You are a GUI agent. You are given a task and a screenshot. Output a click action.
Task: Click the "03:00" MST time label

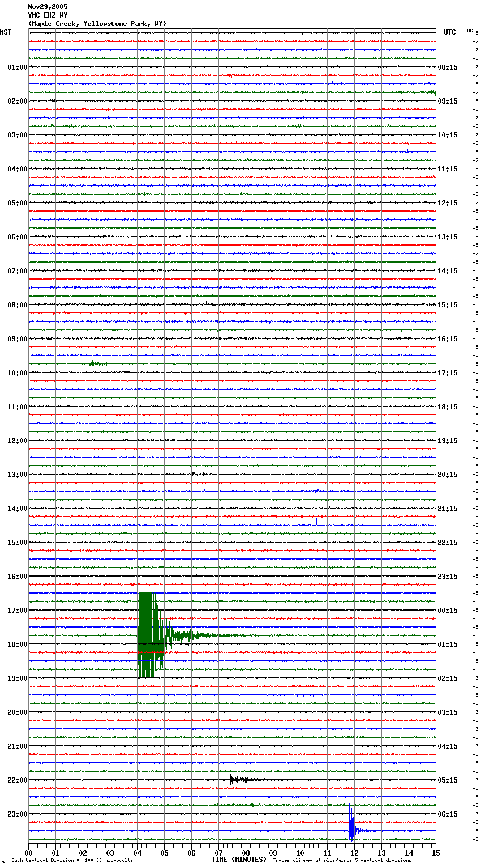pos(18,135)
